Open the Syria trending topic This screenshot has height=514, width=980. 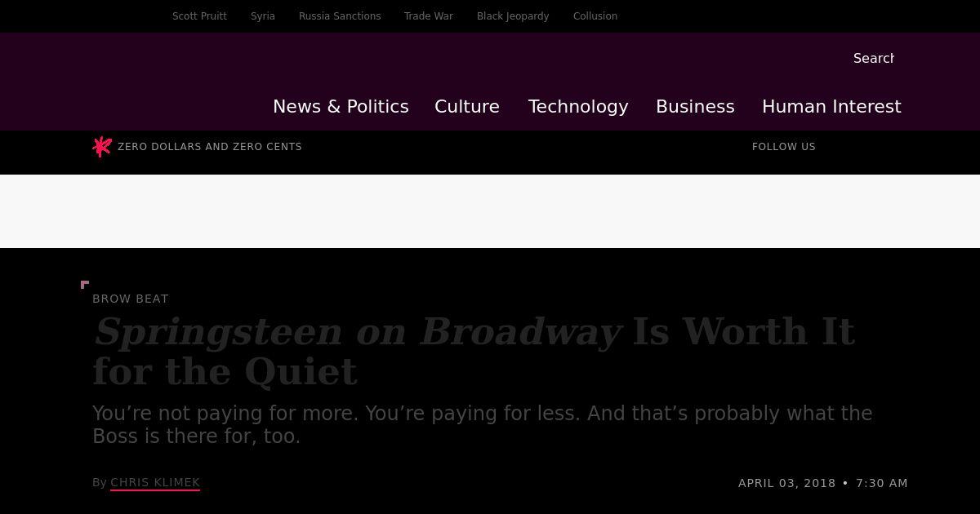pyautogui.click(x=263, y=16)
